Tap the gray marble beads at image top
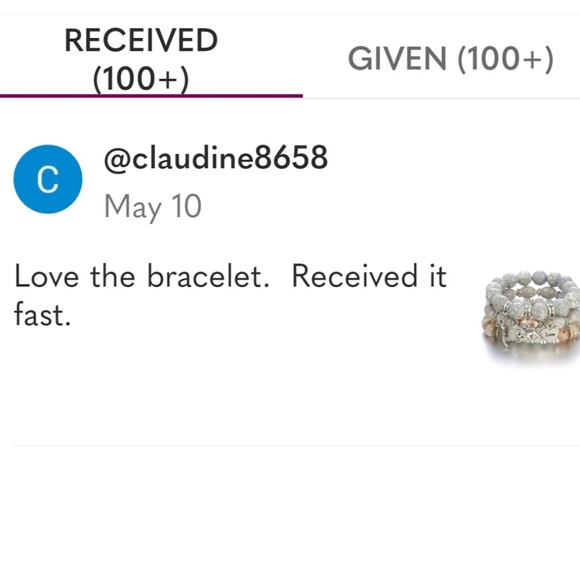The height and width of the screenshot is (580, 580). [x=533, y=285]
